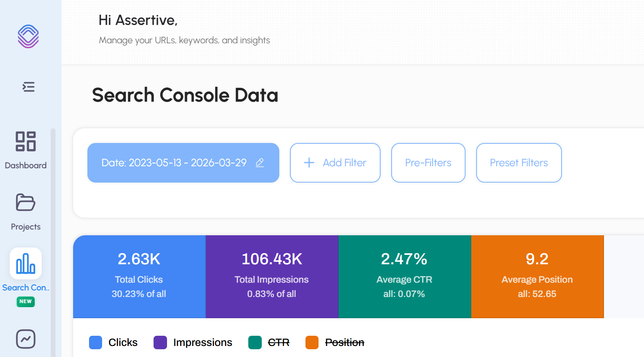Go to Projects menu label
This screenshot has width=644, height=357.
pos(26,227)
